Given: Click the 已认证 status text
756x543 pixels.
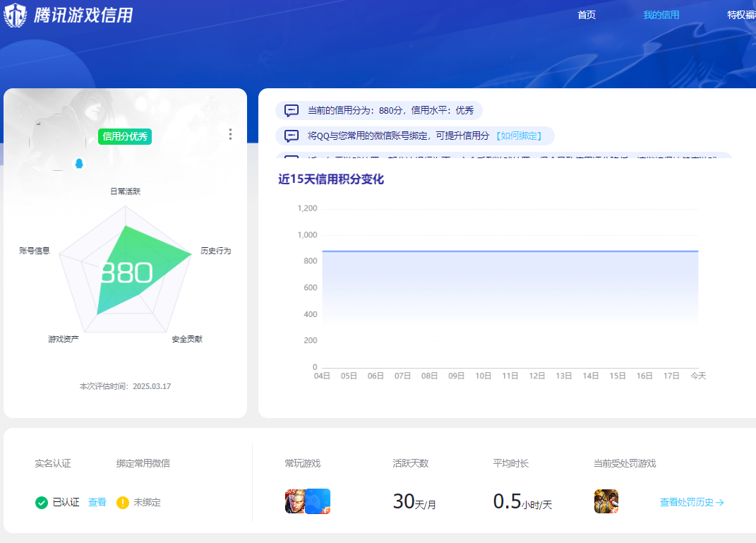Looking at the screenshot, I should click(x=66, y=503).
